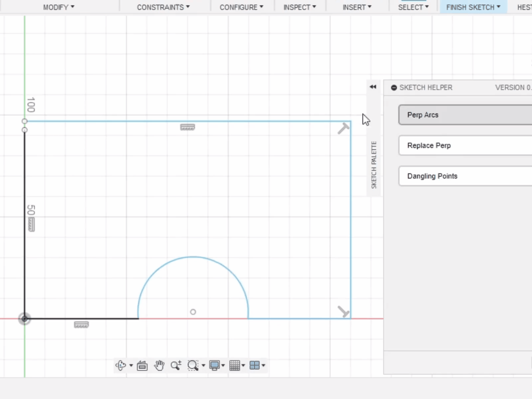Select constraint glyph on left vertical line
532x399 pixels.
click(x=31, y=224)
